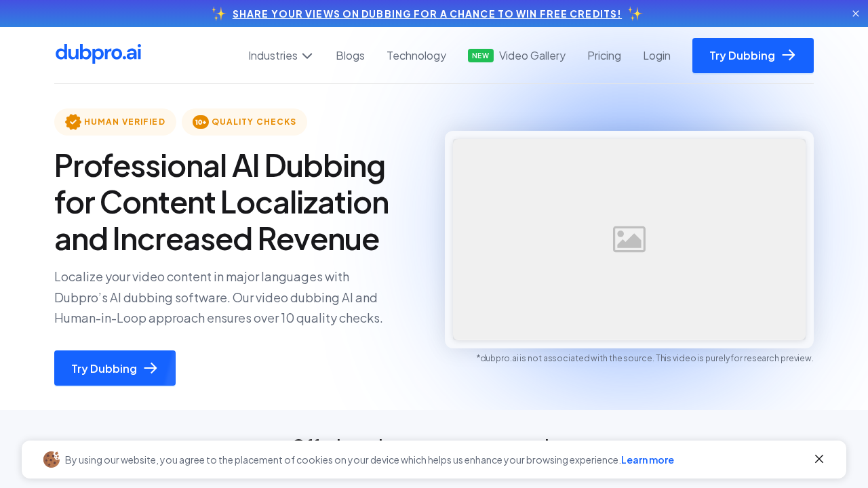Click the dubpro.ai logo

point(98,53)
